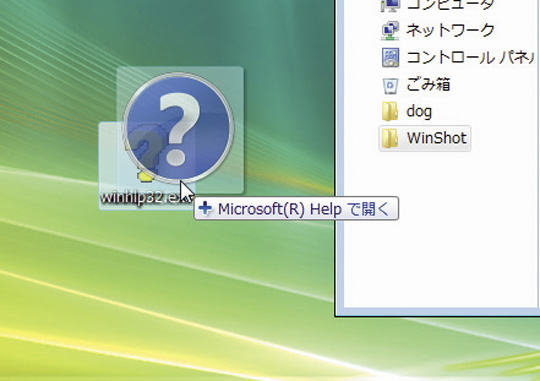540x381 pixels.
Task: Select the ネットワーク network icon
Action: point(390,30)
